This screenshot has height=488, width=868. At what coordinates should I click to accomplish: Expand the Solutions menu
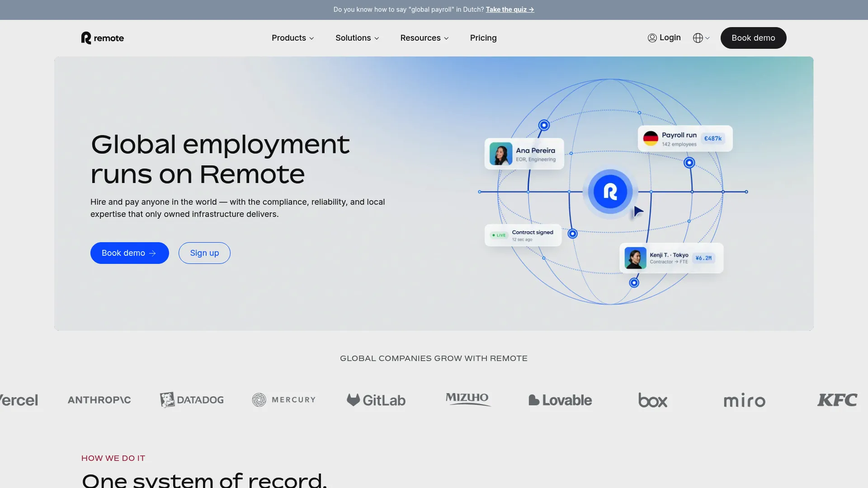coord(357,38)
